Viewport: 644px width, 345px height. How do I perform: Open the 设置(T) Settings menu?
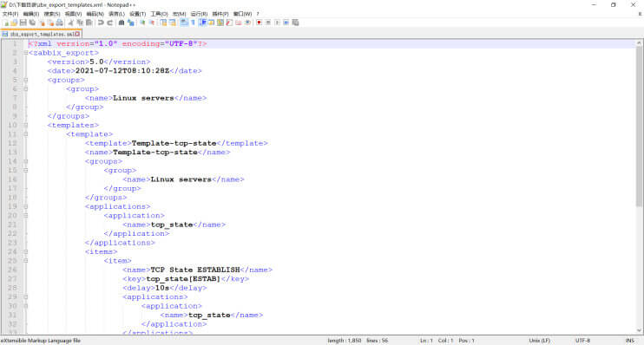138,14
